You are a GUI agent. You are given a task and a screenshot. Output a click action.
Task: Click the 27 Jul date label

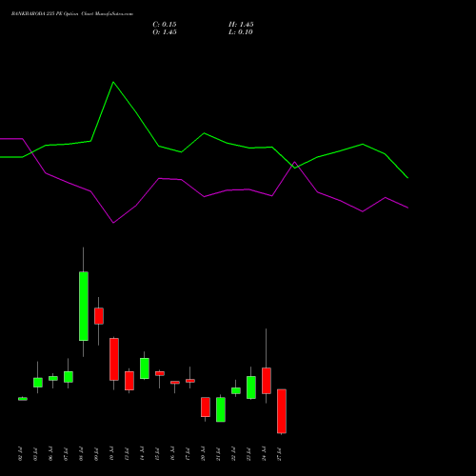(x=280, y=454)
